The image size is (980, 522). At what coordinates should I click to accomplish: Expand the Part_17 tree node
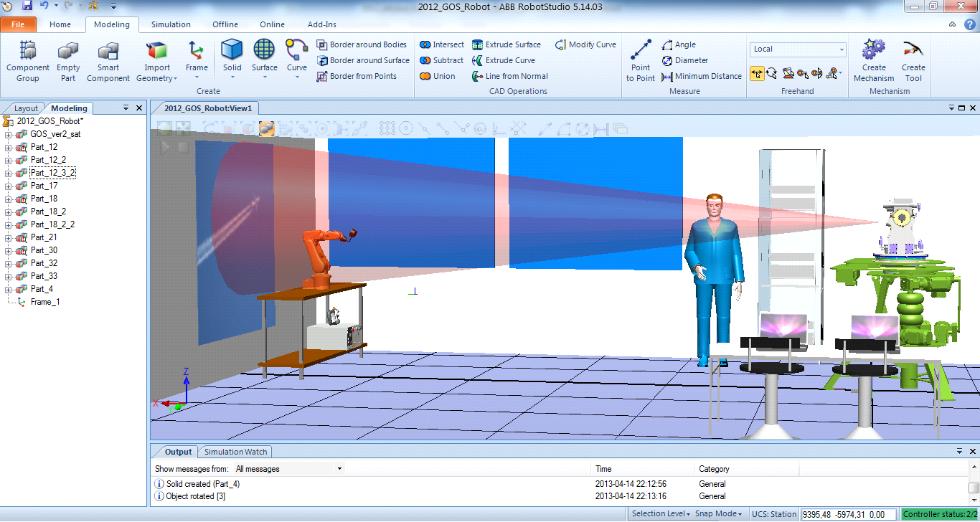(9, 186)
